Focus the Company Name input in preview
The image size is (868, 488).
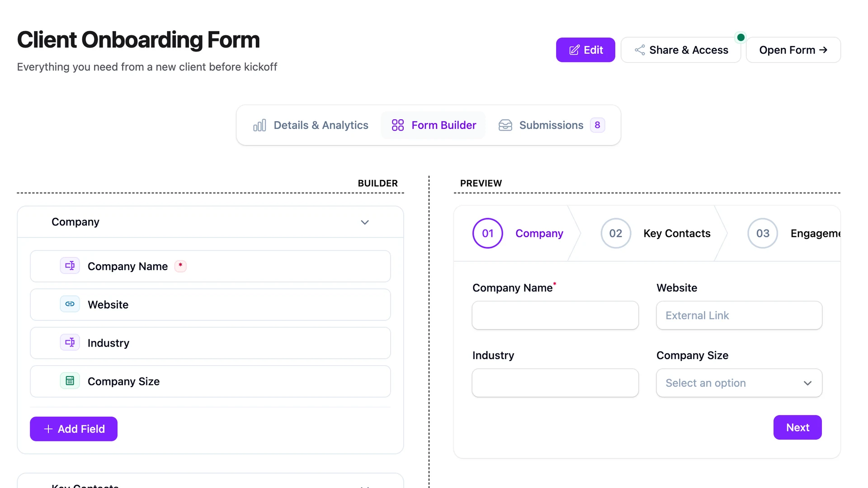coord(555,315)
